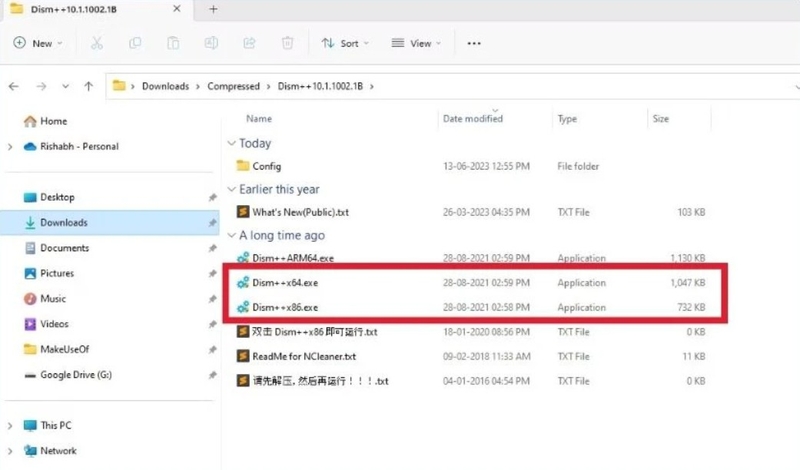Image resolution: width=800 pixels, height=470 pixels.
Task: Click the Cut scissors icon in toolbar
Action: pos(96,43)
